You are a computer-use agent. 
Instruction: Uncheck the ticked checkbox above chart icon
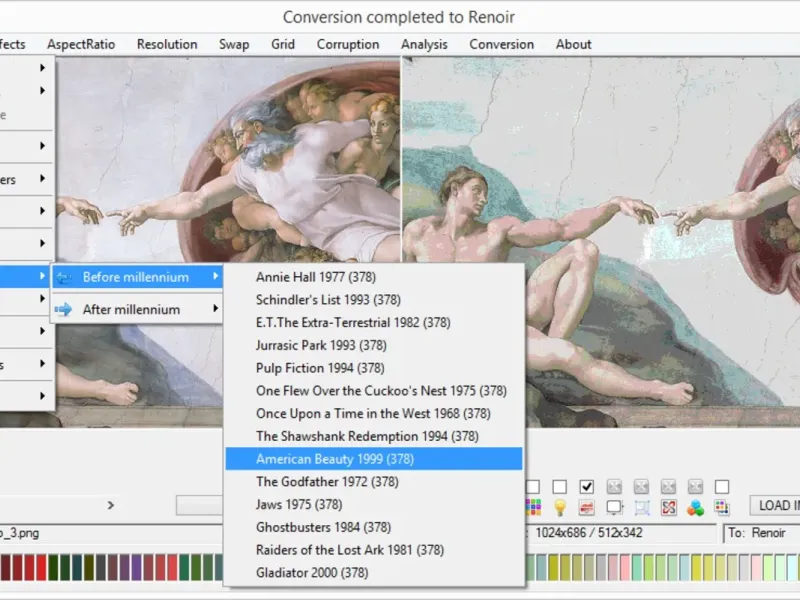pos(587,486)
